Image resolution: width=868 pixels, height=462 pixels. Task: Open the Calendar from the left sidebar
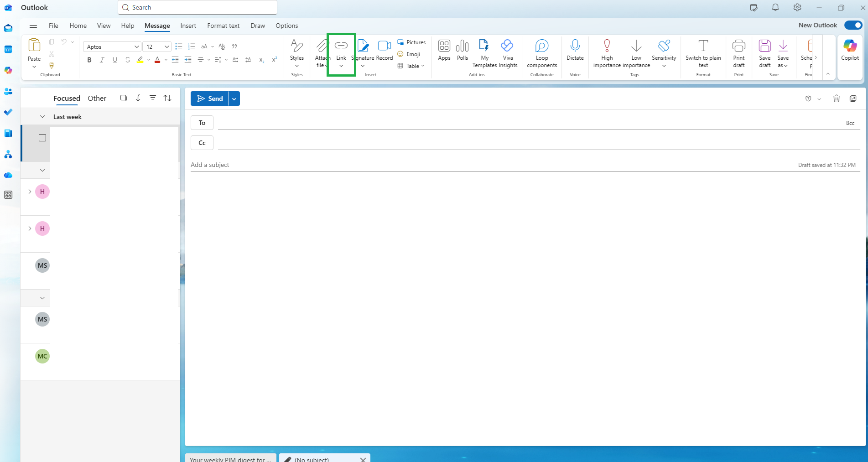pos(8,49)
